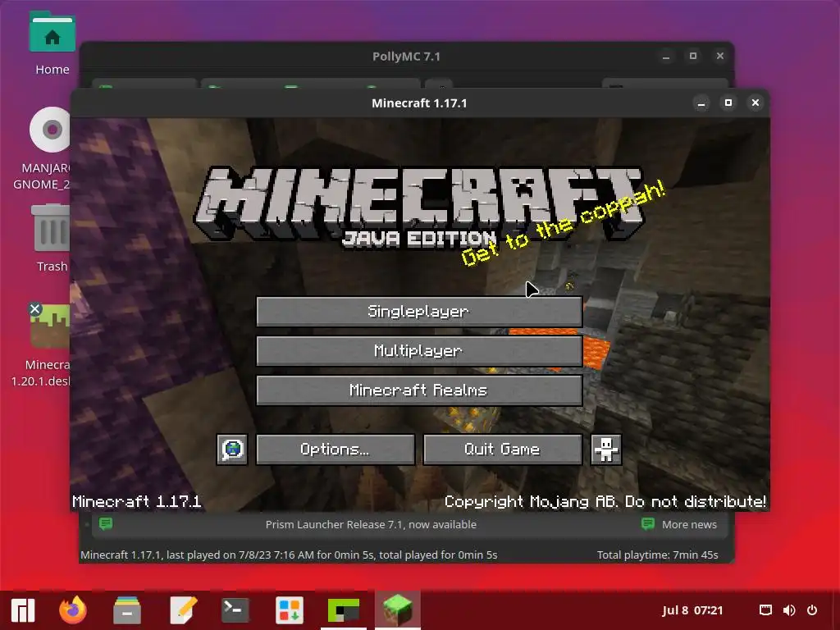Click Quit Game button
The image size is (840, 630).
coord(503,449)
